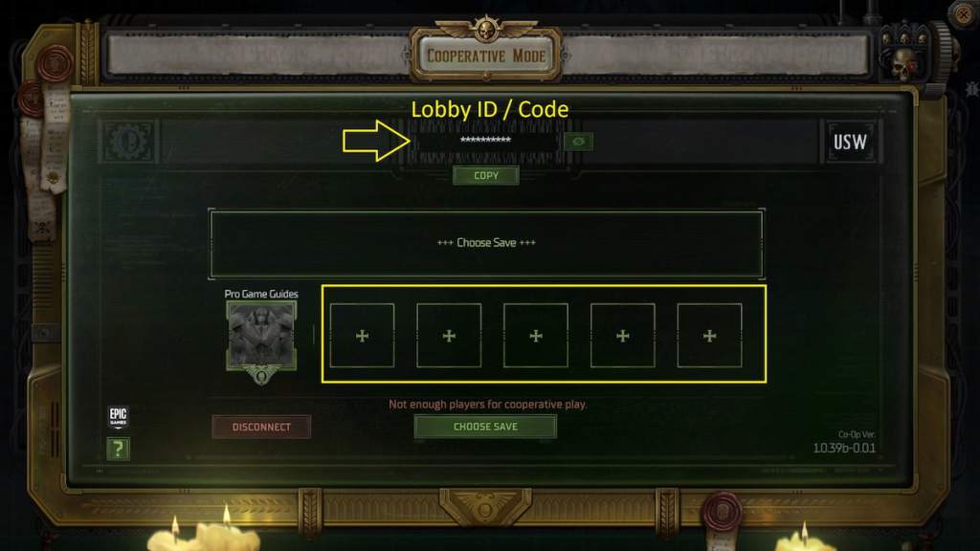Select the Pro Game Guides player portrait
Screen dimensions: 980x551
(x=261, y=336)
